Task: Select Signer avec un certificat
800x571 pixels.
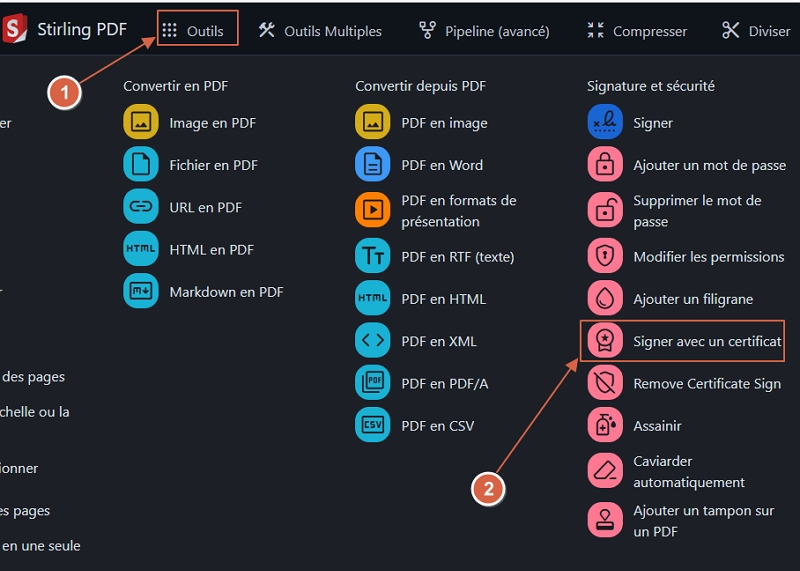Action: pos(706,341)
